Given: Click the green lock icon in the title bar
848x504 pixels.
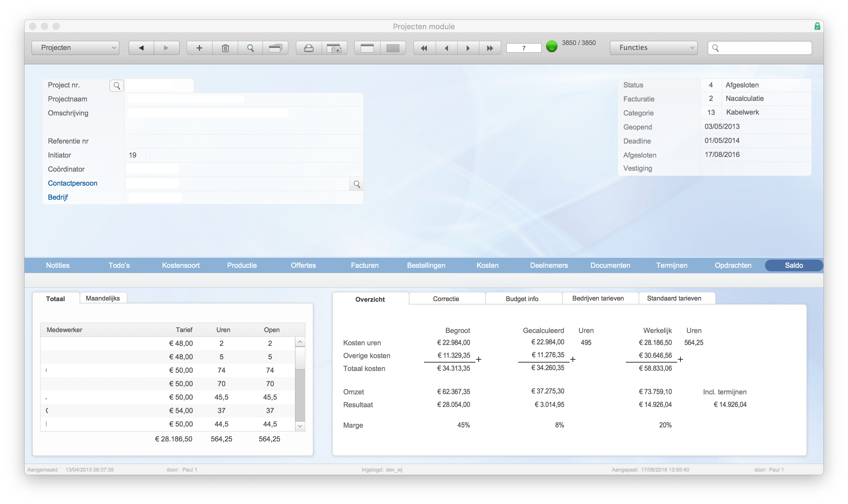Looking at the screenshot, I should pos(817,26).
